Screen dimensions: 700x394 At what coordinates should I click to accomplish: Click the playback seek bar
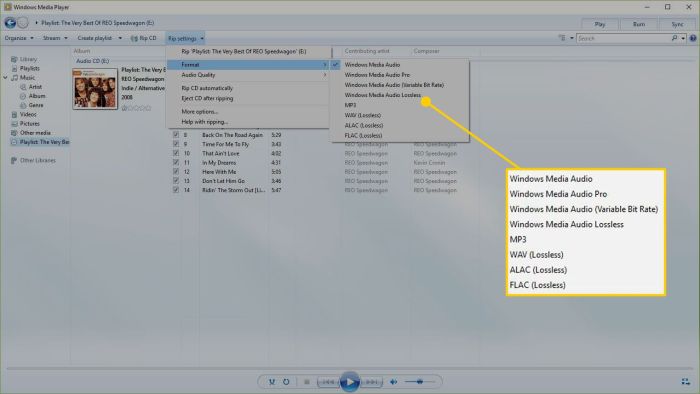click(350, 369)
